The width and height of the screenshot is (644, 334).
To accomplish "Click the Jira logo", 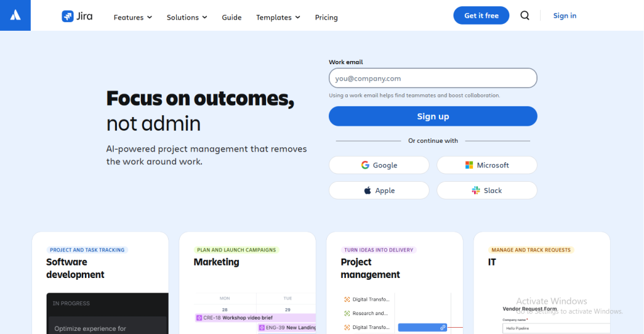I will [77, 16].
